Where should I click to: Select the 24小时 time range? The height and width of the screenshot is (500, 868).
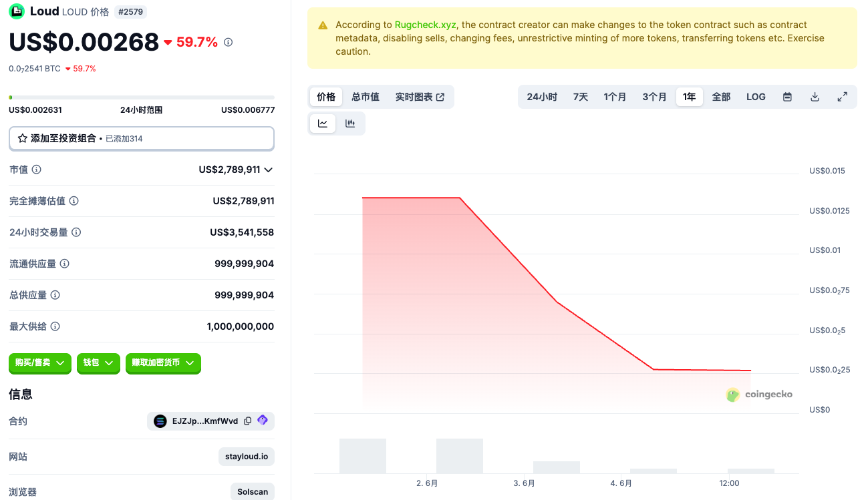pyautogui.click(x=541, y=97)
